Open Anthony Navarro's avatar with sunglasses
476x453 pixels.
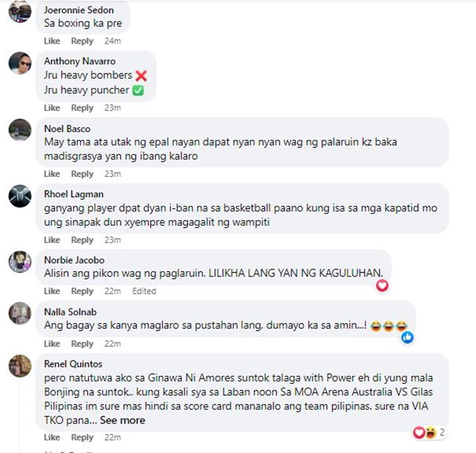(x=20, y=63)
